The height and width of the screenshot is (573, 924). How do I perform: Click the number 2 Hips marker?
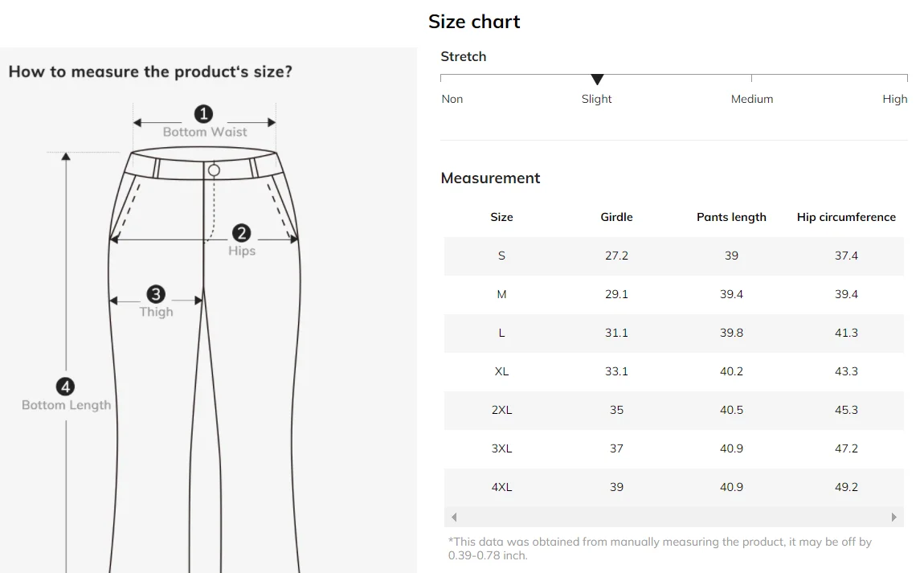click(241, 233)
